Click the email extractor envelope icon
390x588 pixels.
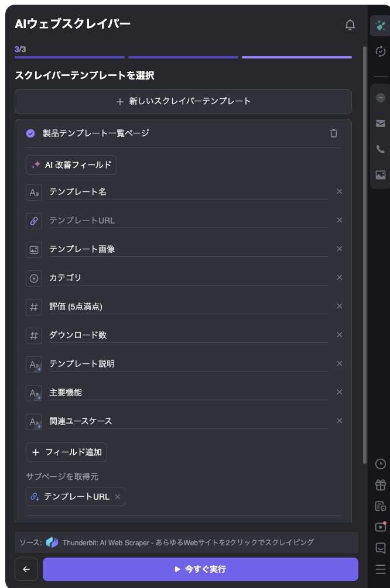[381, 123]
